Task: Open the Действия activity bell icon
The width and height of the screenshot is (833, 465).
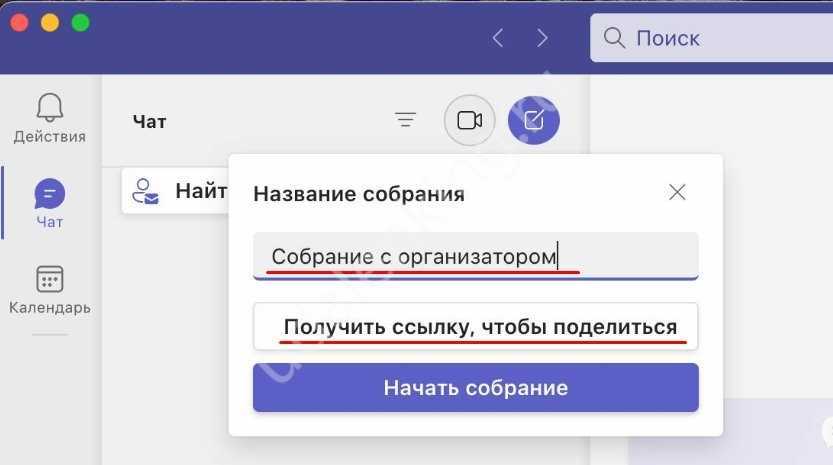Action: coord(49,108)
